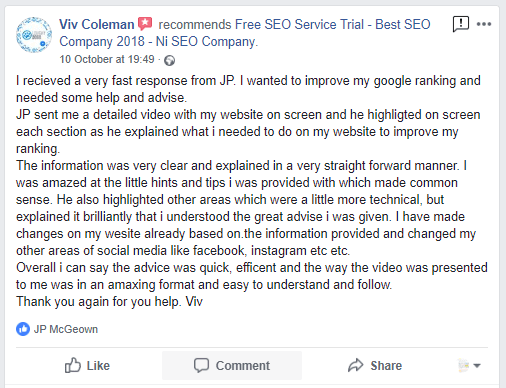Click the red recommendation star badge

(x=145, y=24)
